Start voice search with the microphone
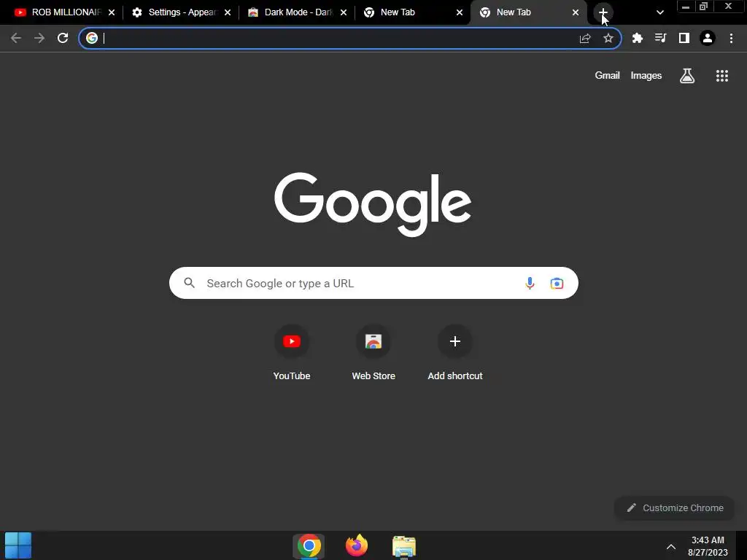This screenshot has width=747, height=560. [530, 284]
